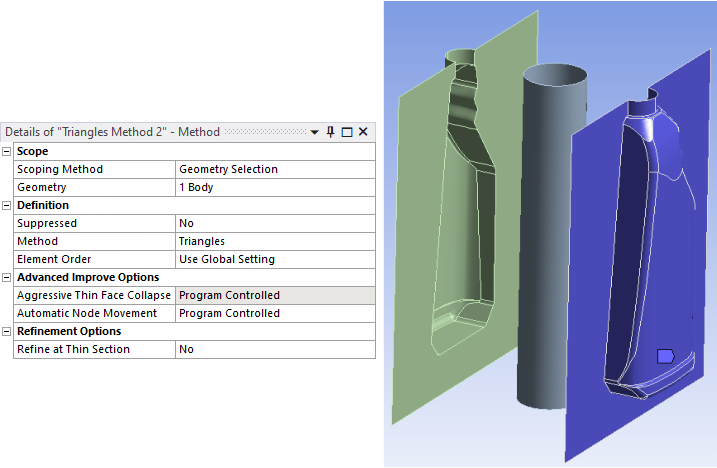Open Automatic Node Movement Program Controlled value
This screenshot has height=468, width=717.
click(x=275, y=313)
